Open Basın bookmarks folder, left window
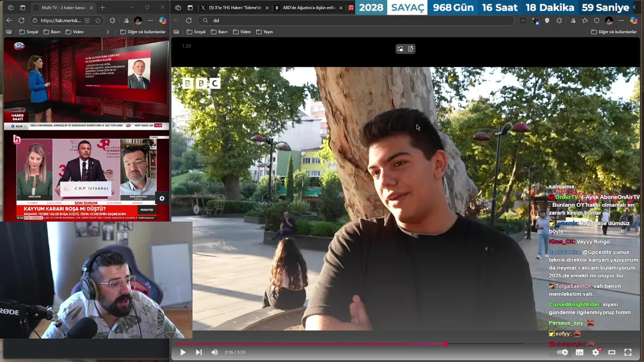 (52, 32)
